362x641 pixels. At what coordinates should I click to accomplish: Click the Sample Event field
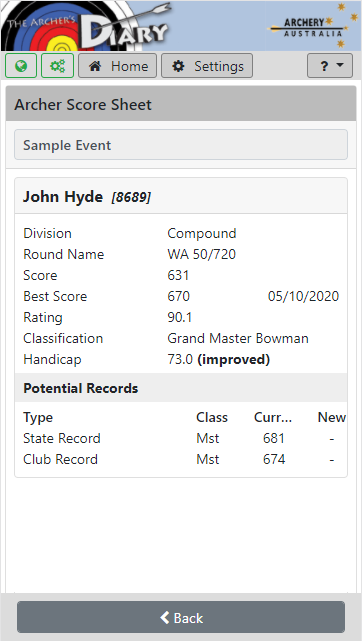[181, 145]
